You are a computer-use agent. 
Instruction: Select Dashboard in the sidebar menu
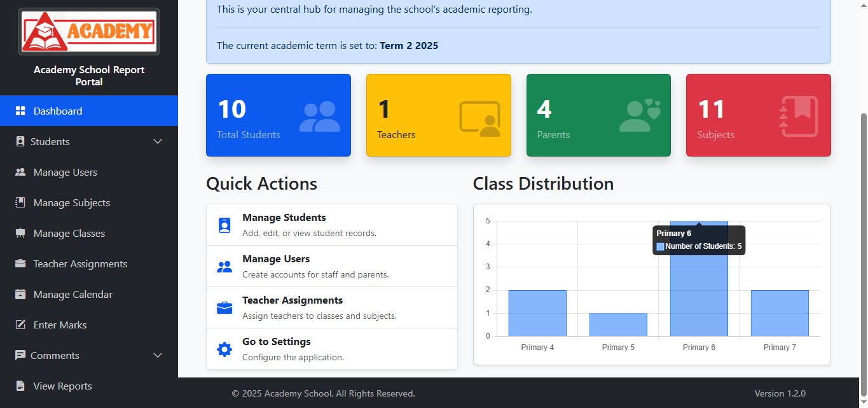coord(58,111)
